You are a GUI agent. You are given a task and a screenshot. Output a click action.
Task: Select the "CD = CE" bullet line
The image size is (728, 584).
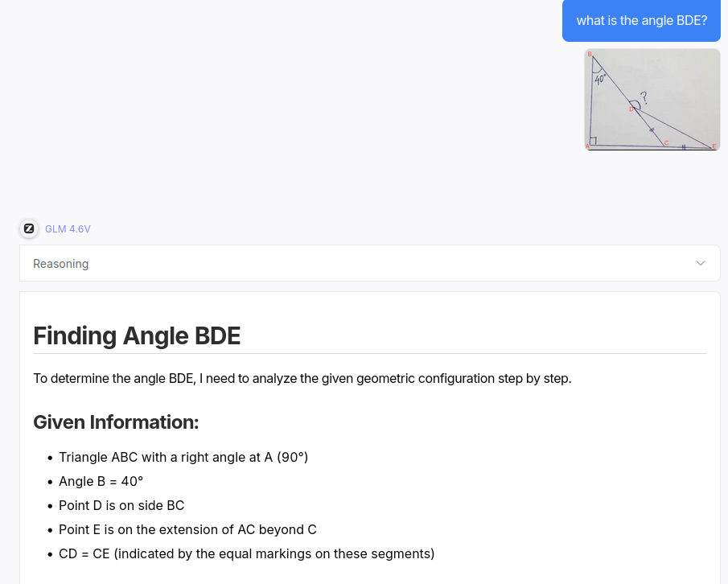[x=246, y=554]
